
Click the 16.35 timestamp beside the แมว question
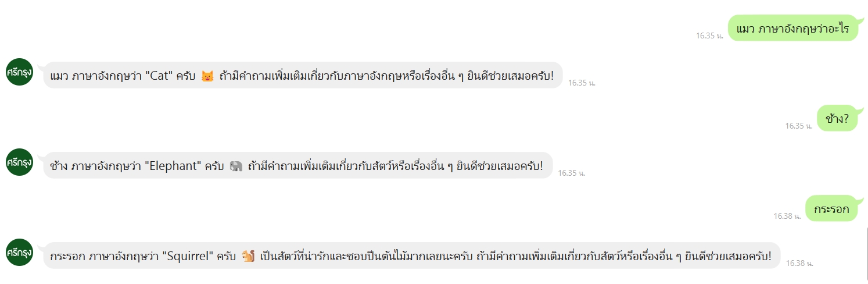[x=709, y=35]
